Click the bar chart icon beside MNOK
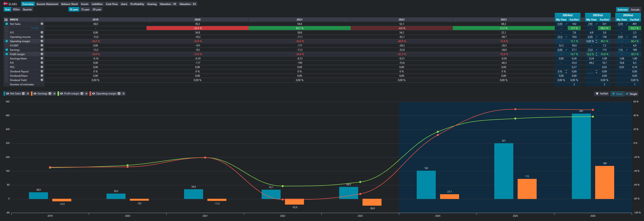This screenshot has height=221, width=644. (x=6, y=19)
